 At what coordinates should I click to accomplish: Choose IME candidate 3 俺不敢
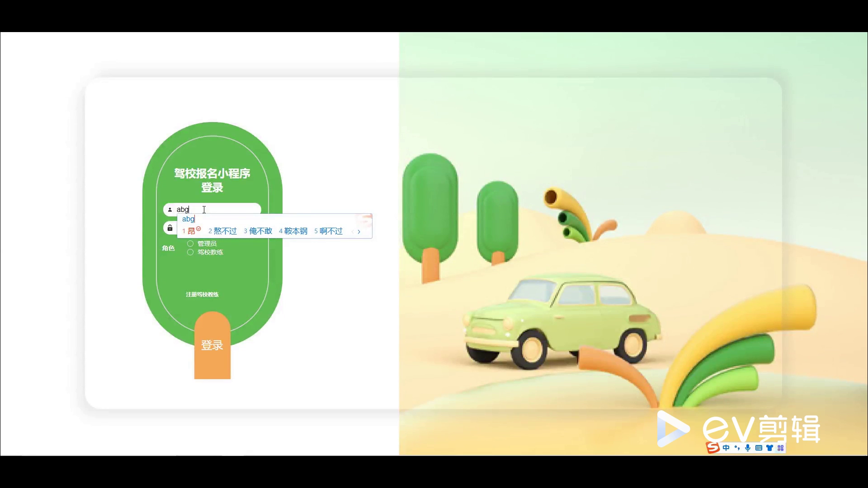coord(258,231)
